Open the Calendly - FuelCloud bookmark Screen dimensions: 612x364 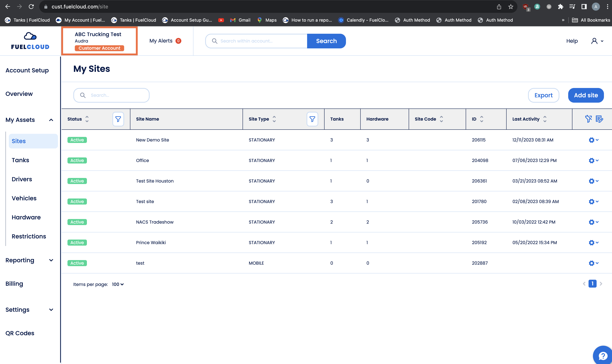point(363,20)
